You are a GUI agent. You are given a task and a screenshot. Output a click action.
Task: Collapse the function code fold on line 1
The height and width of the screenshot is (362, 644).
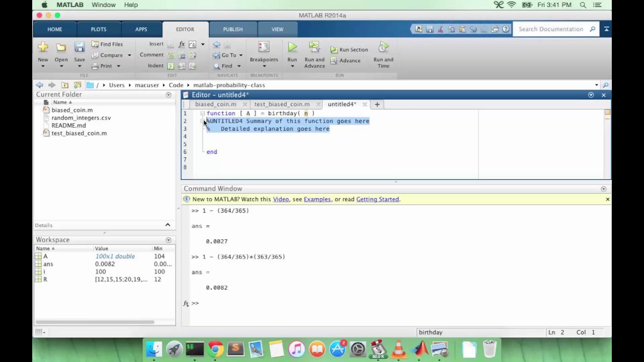pos(202,114)
